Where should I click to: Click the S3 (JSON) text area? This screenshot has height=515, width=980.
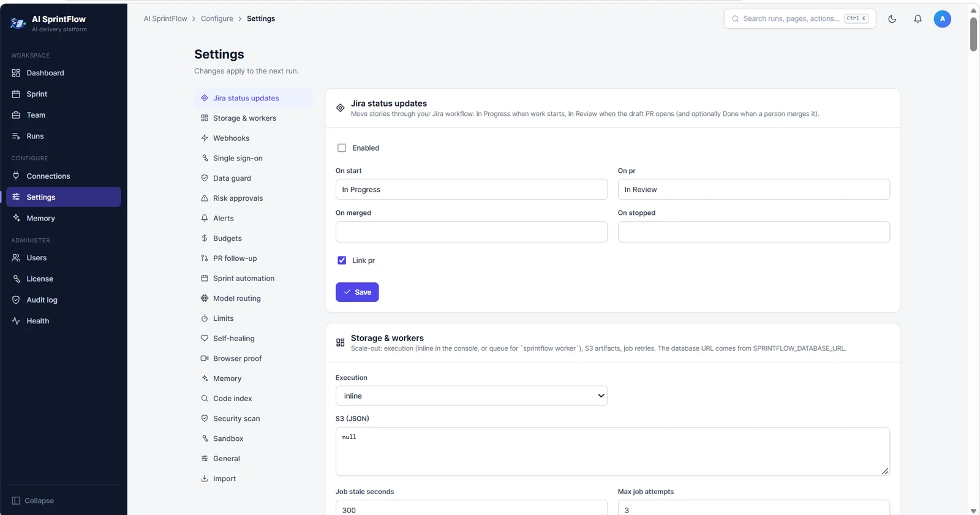click(x=612, y=451)
